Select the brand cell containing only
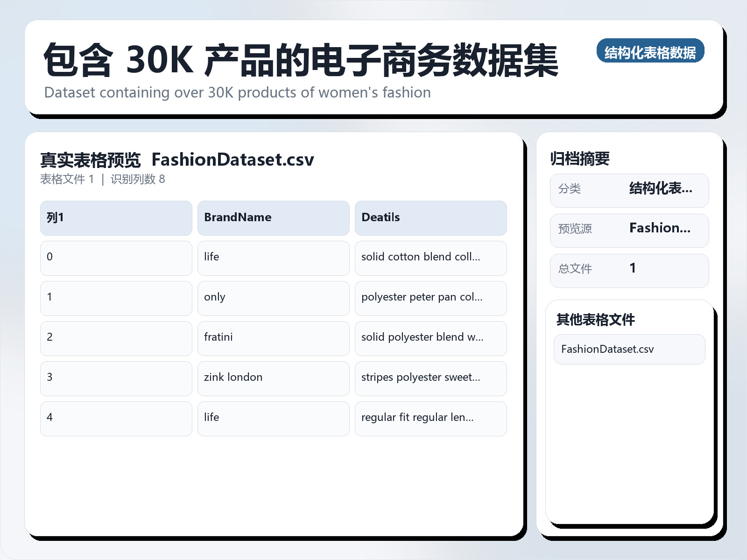The width and height of the screenshot is (747, 560). click(x=273, y=298)
